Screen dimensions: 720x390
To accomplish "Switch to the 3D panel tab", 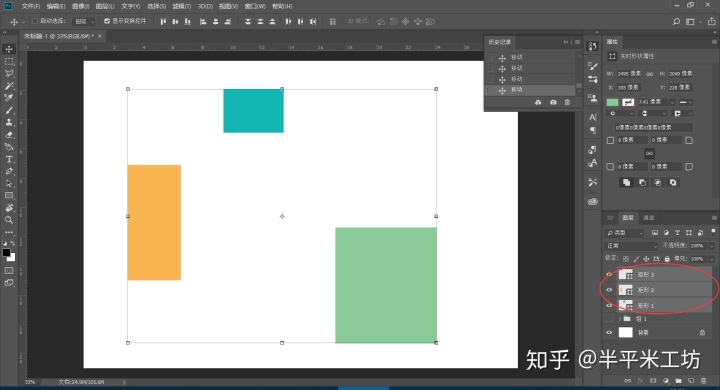I will (610, 218).
